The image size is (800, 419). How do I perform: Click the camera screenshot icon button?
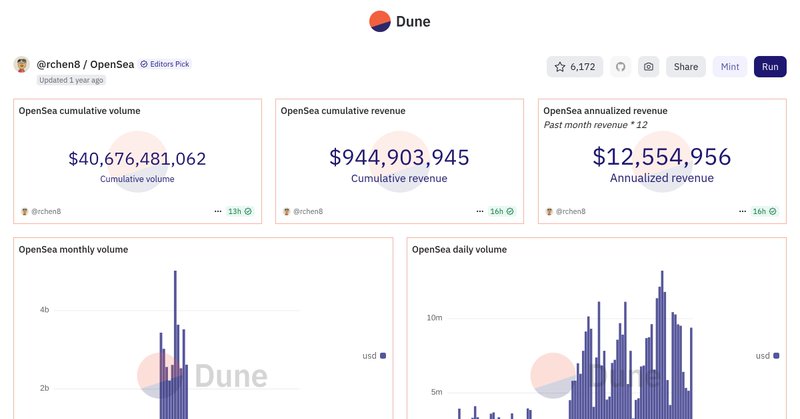click(648, 67)
